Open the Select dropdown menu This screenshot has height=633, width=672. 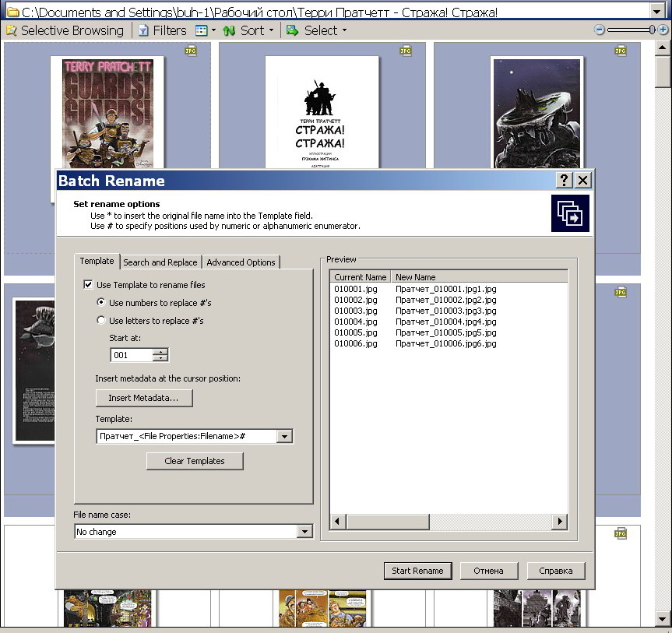click(x=345, y=30)
